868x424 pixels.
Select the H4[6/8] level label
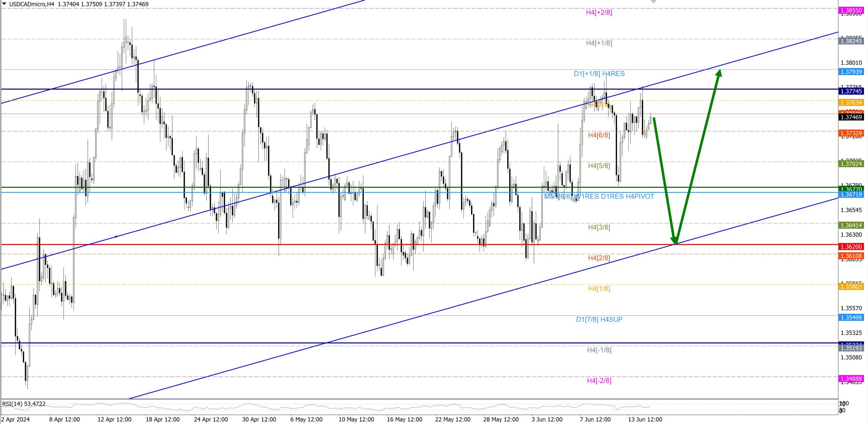pyautogui.click(x=599, y=135)
